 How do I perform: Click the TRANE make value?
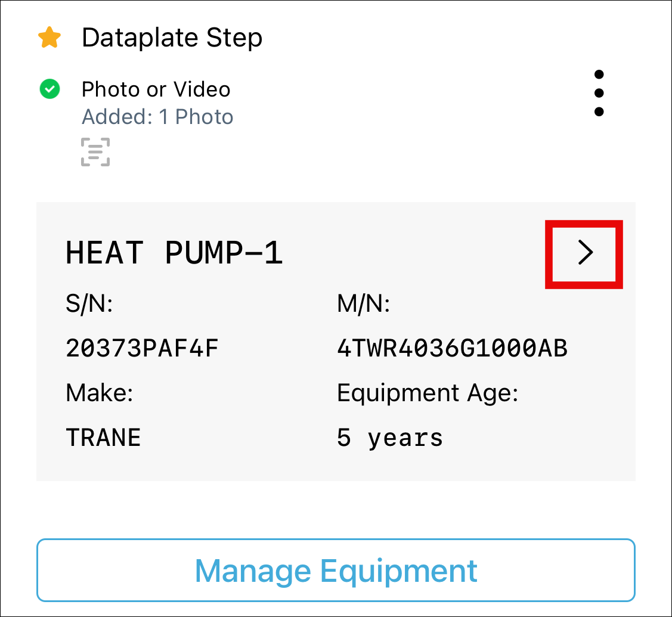click(x=103, y=438)
